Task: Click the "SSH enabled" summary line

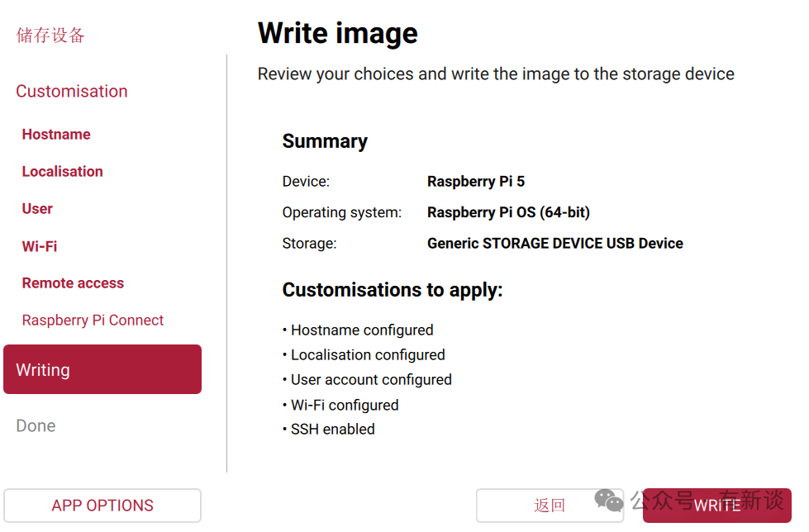Action: click(x=333, y=430)
